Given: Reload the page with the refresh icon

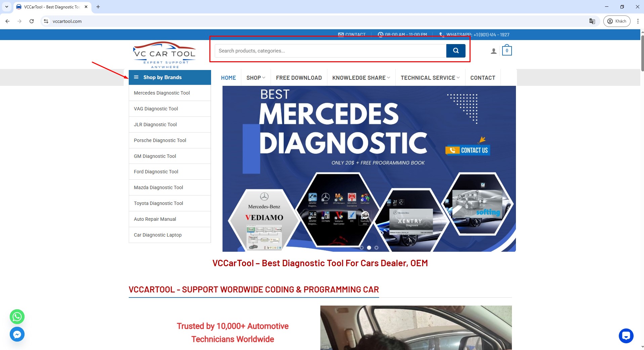Looking at the screenshot, I should tap(32, 21).
